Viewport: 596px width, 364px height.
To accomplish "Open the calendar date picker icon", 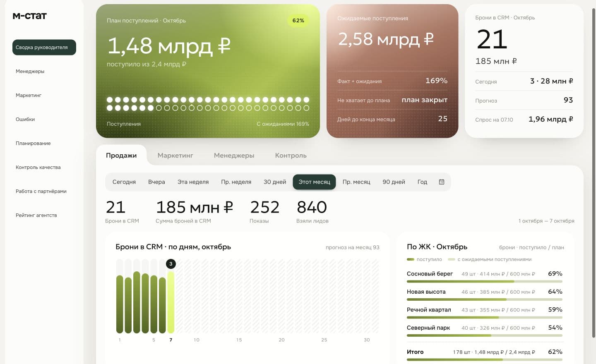I will click(442, 182).
